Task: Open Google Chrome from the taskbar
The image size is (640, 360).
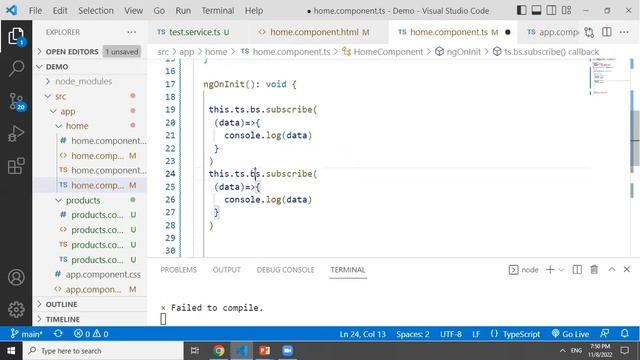Action: click(219, 351)
